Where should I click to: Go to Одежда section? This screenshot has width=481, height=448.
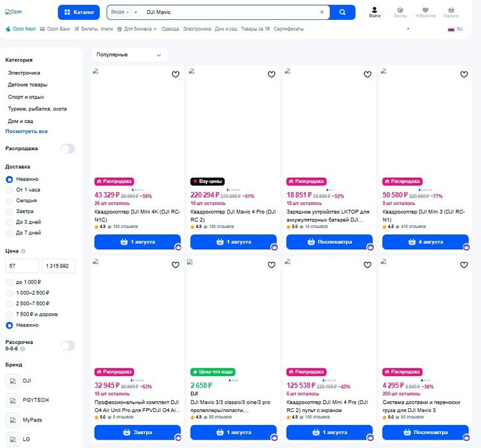coord(170,29)
